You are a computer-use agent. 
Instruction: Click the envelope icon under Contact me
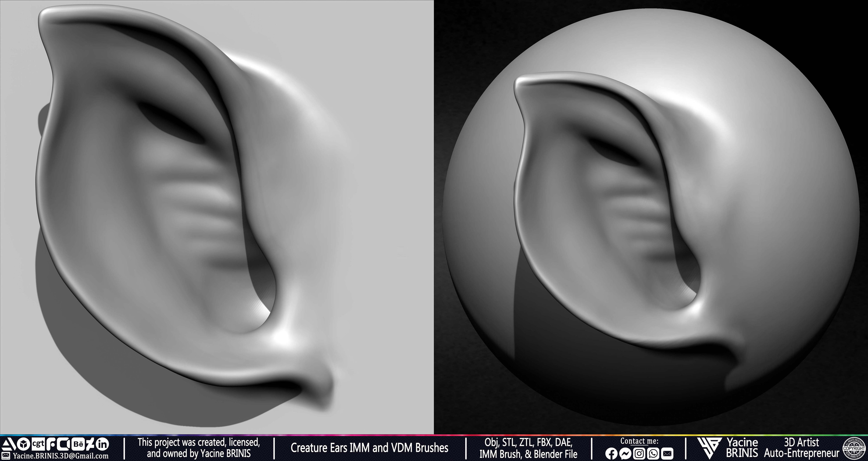pos(667,454)
